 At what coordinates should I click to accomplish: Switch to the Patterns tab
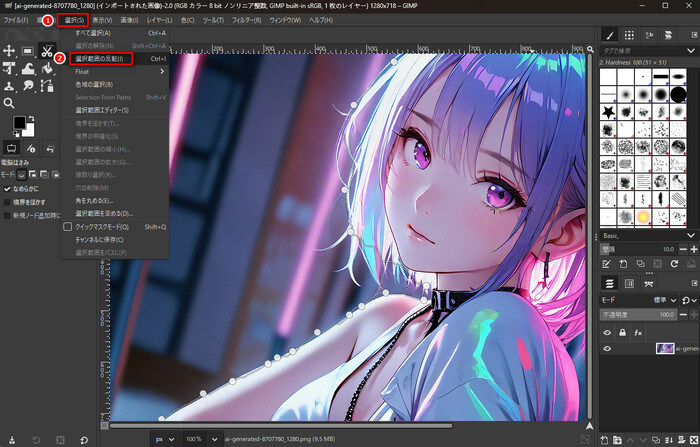point(629,35)
